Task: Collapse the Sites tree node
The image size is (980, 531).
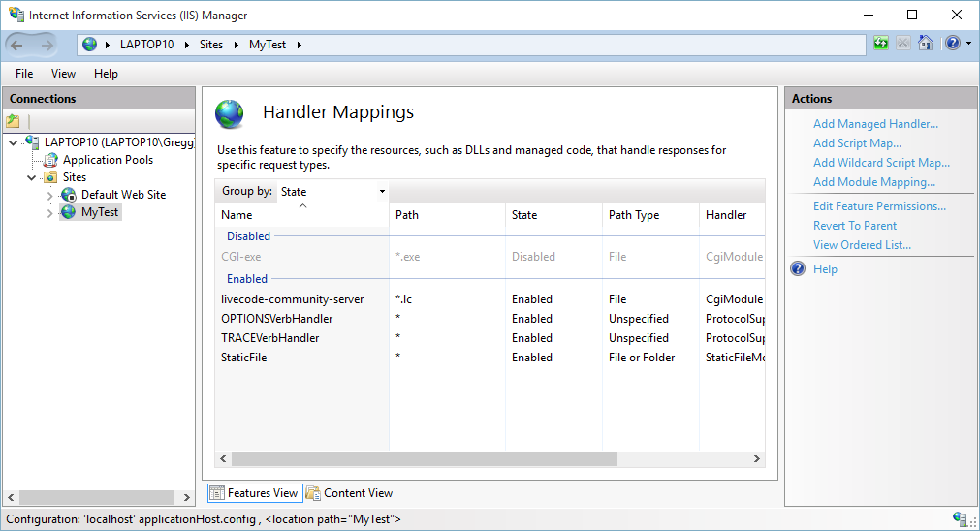Action: pos(32,177)
